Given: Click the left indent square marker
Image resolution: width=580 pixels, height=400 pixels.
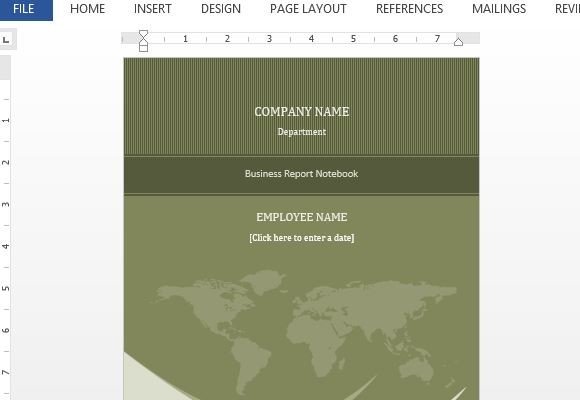Looking at the screenshot, I should pos(144,48).
